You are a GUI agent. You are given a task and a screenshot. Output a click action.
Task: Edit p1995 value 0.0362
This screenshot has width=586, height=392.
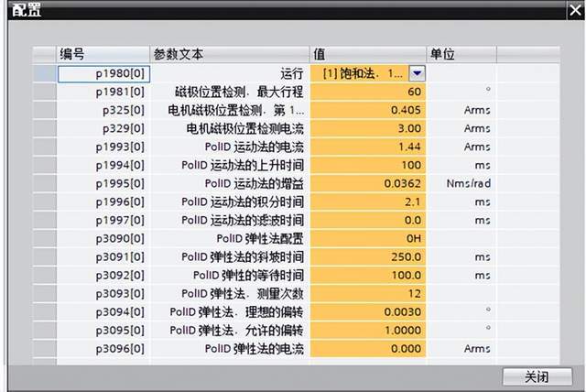pos(368,183)
